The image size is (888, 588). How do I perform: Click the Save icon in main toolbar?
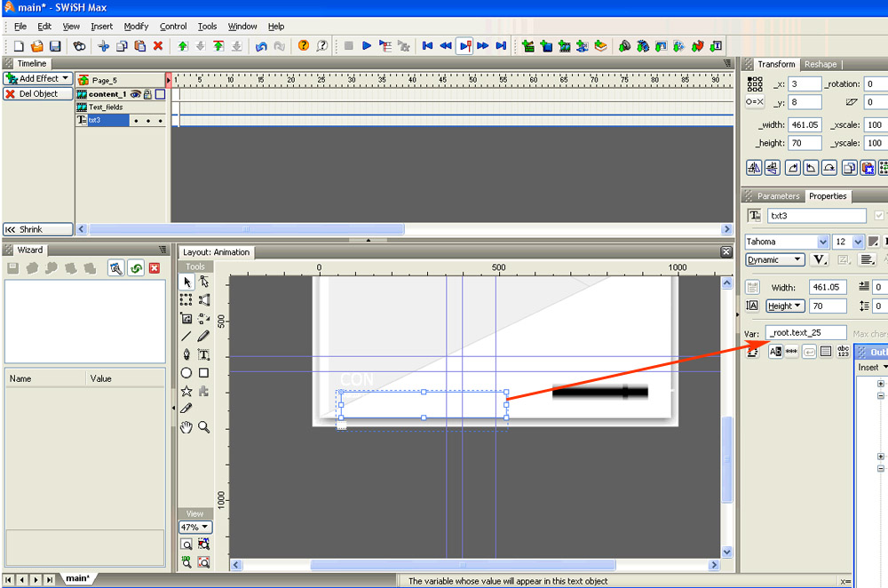(55, 45)
